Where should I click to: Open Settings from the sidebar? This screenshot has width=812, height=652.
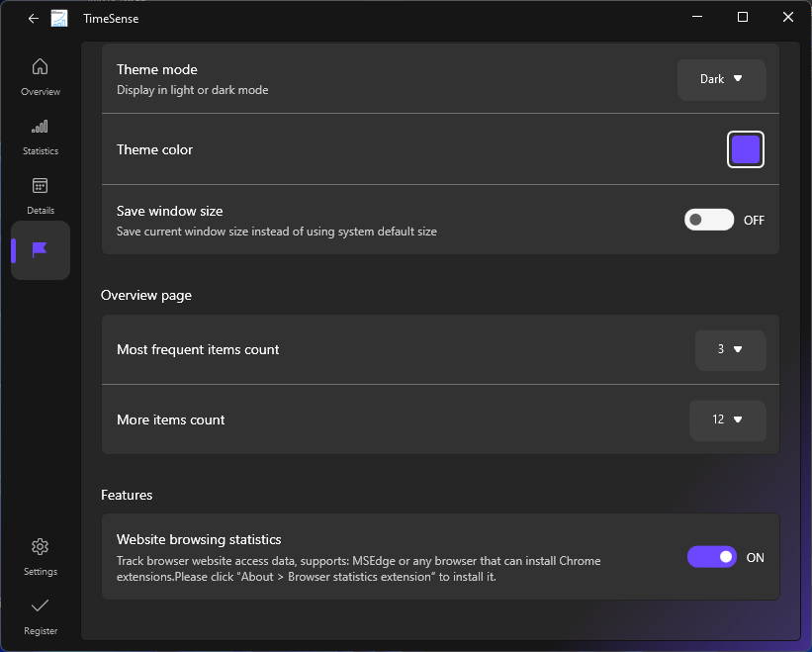(41, 557)
